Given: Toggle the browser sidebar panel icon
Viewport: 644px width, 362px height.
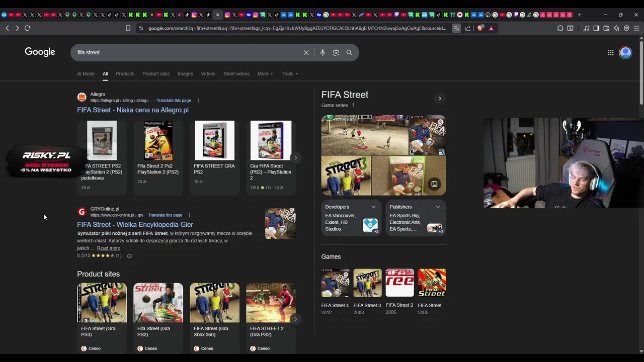Looking at the screenshot, I should (596, 28).
